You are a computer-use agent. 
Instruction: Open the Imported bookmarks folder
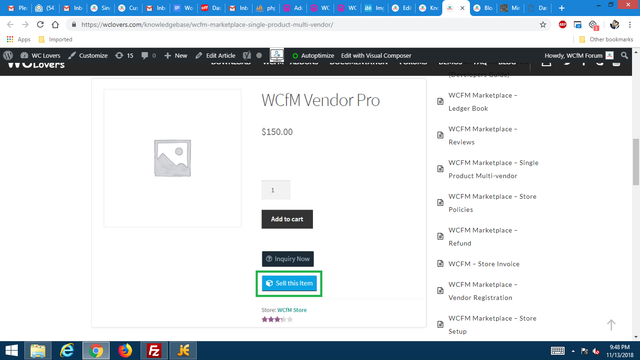point(55,40)
